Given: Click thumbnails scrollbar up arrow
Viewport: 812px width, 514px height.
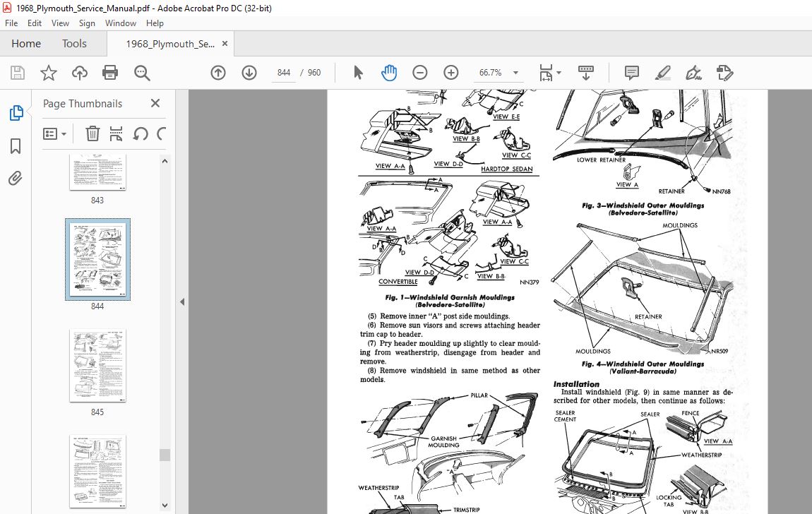Looking at the screenshot, I should click(x=165, y=162).
